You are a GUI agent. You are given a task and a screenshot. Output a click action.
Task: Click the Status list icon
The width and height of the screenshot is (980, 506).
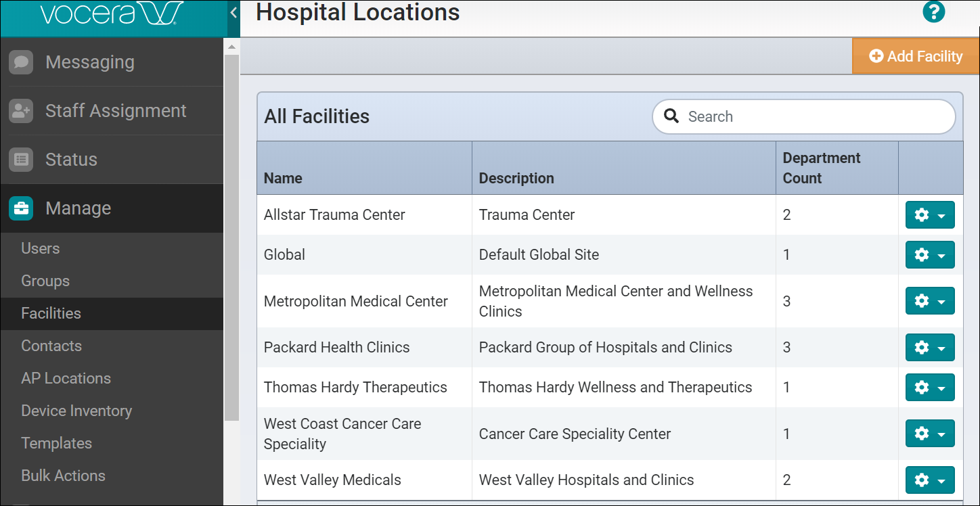coord(21,160)
